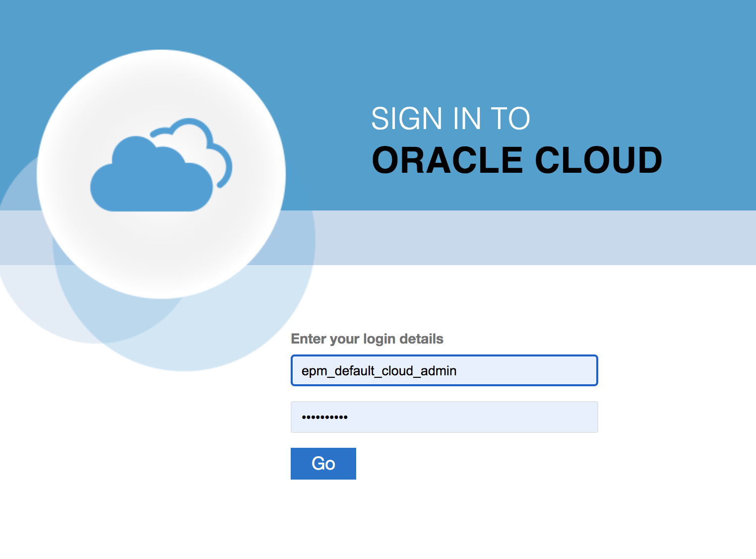Screen dimensions: 756x559
Task: Click the masked password dots
Action: (x=325, y=417)
